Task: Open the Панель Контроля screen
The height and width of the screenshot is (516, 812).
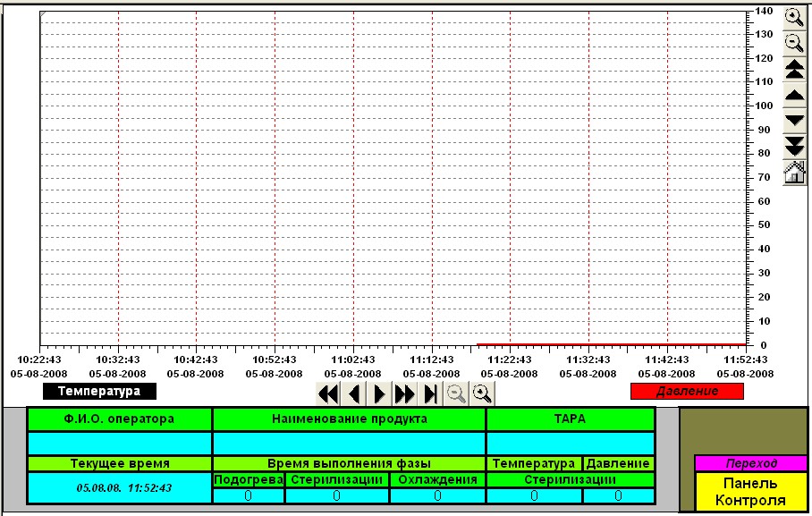Action: 750,491
